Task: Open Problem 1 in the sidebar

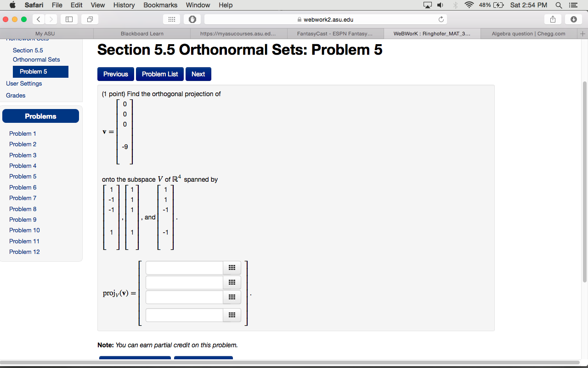Action: [23, 134]
